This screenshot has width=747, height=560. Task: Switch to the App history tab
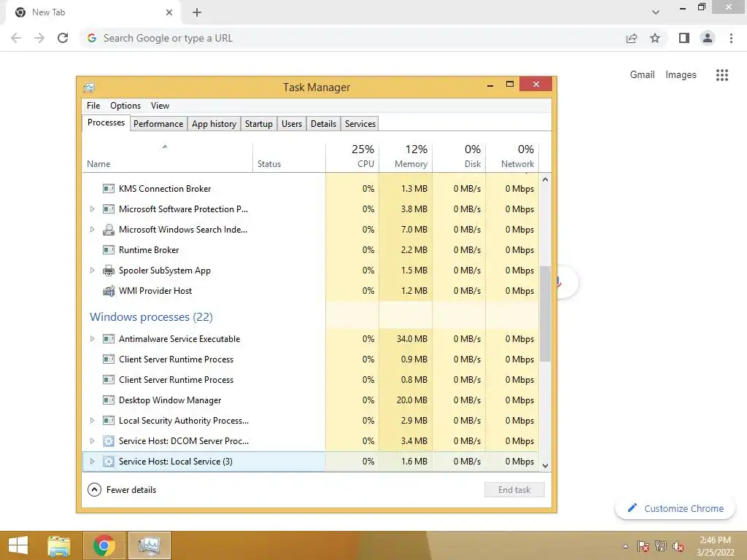coord(214,124)
